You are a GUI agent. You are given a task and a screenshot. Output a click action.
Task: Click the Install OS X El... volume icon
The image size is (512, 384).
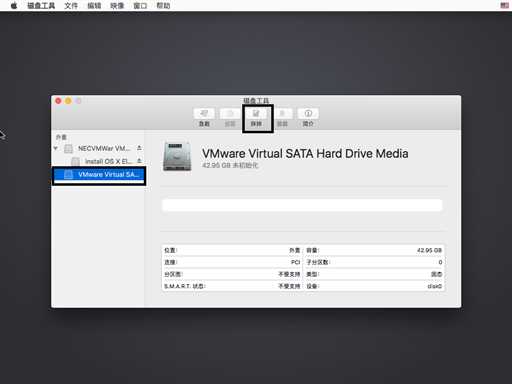[76, 161]
